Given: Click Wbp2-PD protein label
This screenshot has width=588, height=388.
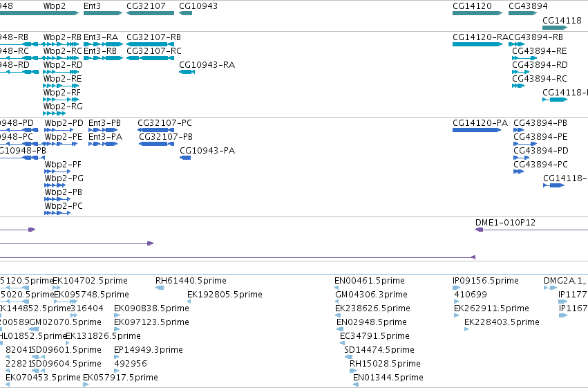Looking at the screenshot, I should (64, 122).
